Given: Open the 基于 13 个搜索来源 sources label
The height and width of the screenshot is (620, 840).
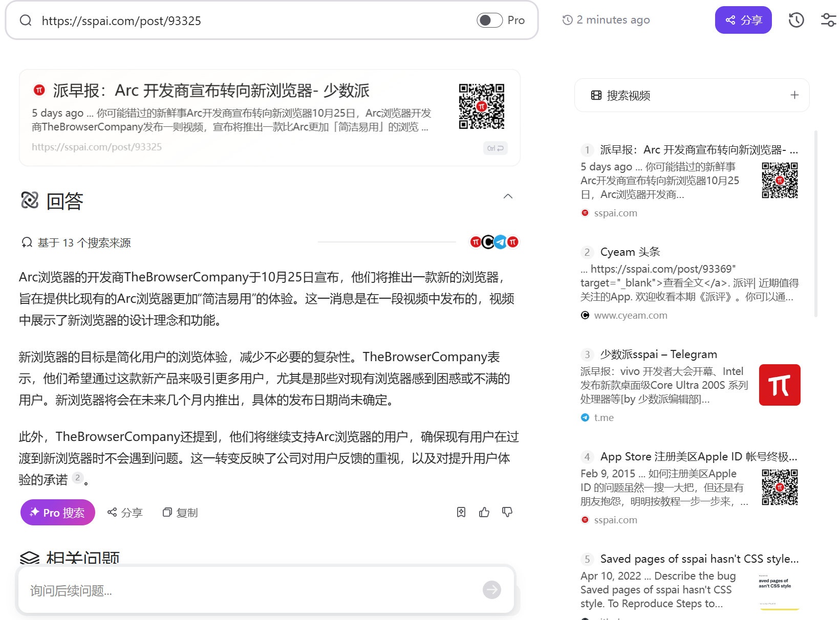Looking at the screenshot, I should [x=84, y=242].
